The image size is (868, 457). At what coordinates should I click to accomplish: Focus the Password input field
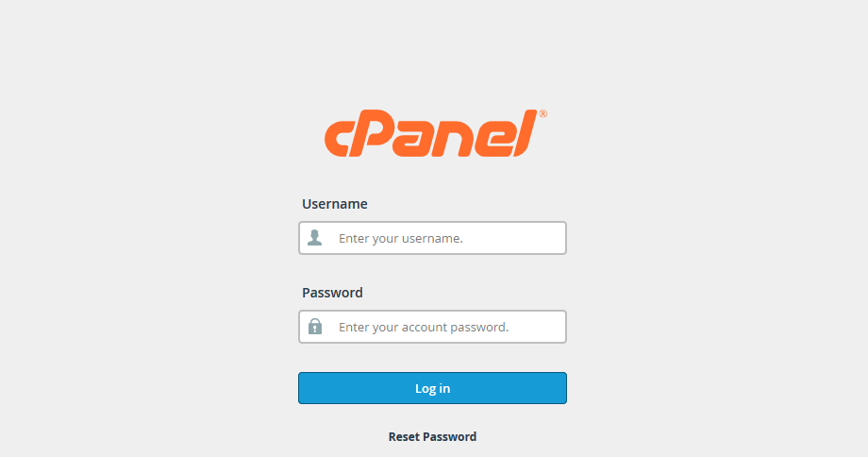(x=432, y=327)
